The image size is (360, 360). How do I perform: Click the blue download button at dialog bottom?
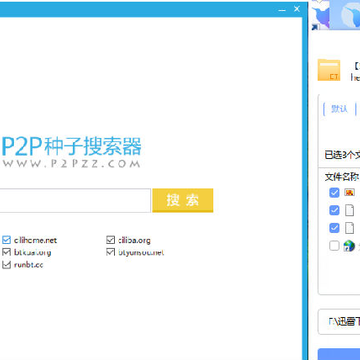[x=339, y=354]
